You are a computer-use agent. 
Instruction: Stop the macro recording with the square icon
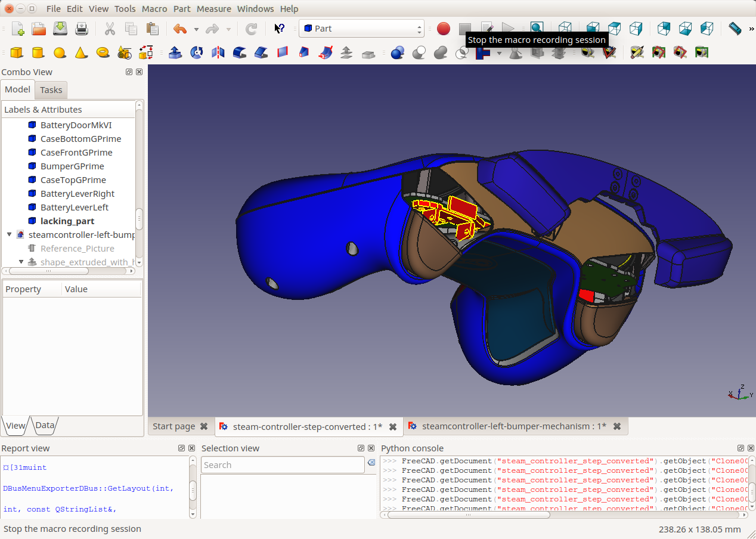point(464,29)
